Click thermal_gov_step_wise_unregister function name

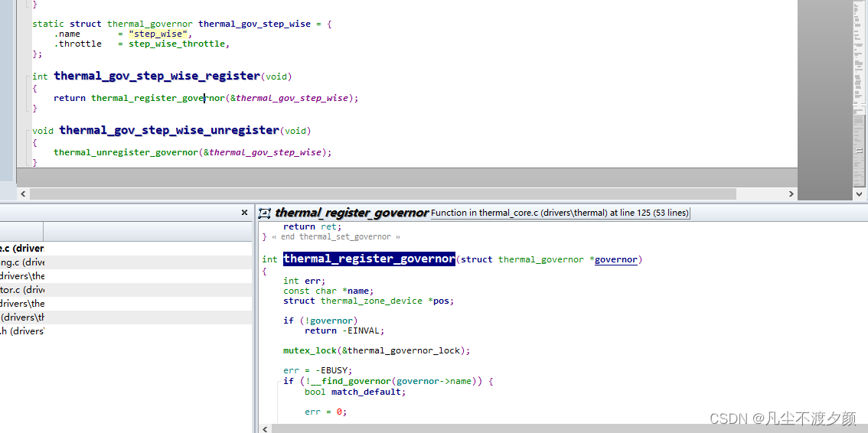point(169,131)
